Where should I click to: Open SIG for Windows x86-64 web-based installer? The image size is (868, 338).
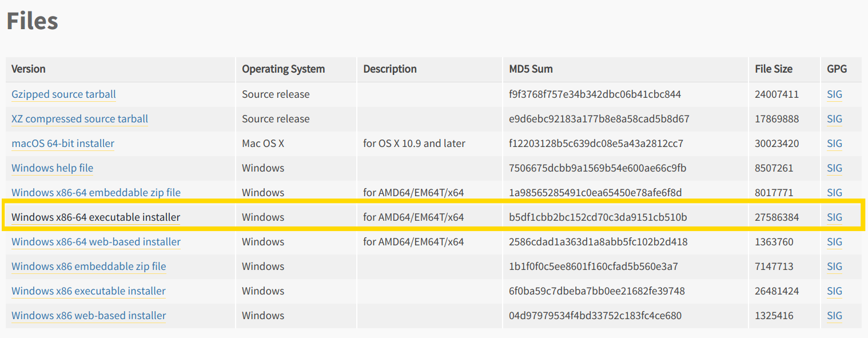coord(834,242)
